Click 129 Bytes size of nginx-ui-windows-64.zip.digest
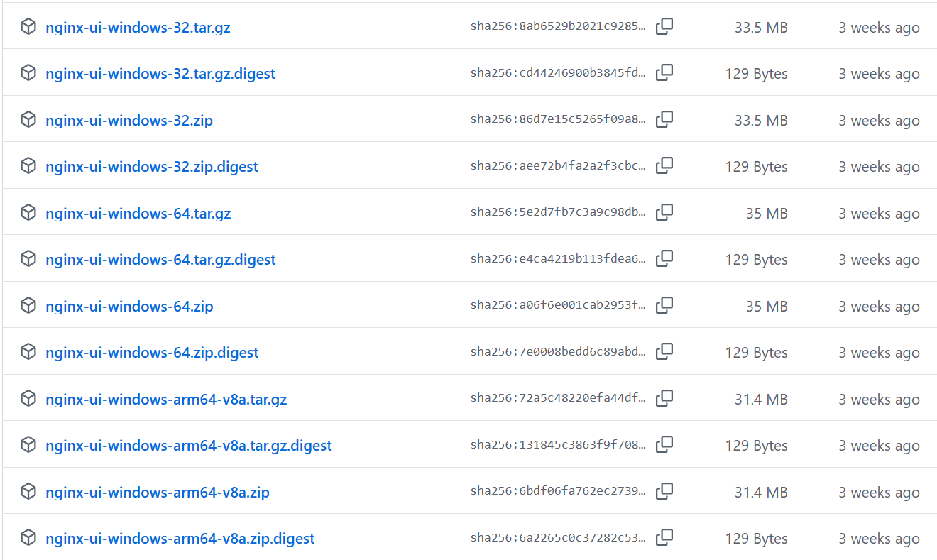This screenshot has height=560, width=937. click(x=757, y=353)
